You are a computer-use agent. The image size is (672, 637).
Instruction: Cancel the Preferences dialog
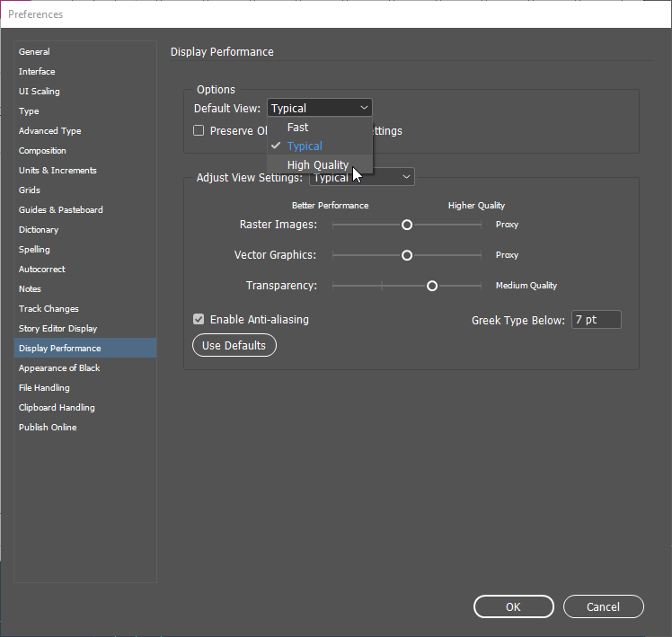click(603, 606)
